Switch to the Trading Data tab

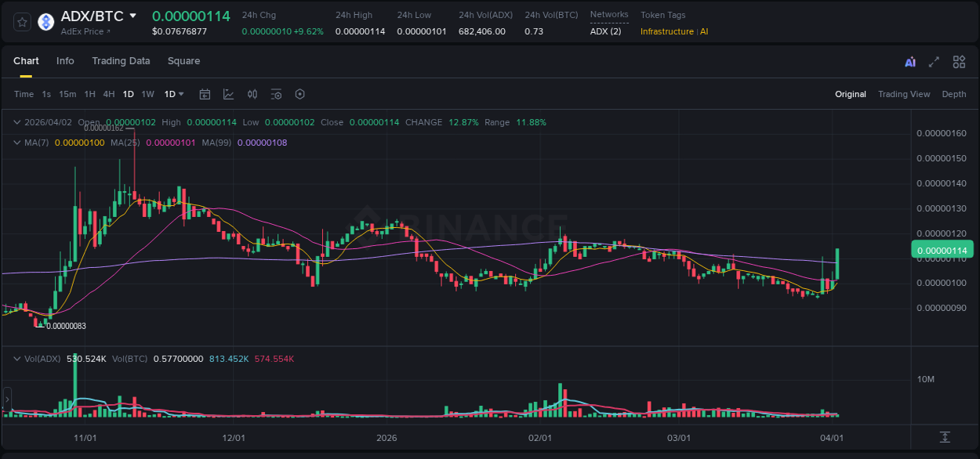tap(121, 60)
